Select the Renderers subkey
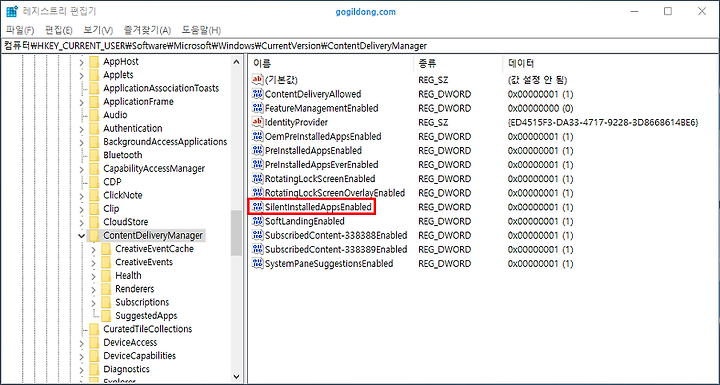 pyautogui.click(x=135, y=289)
